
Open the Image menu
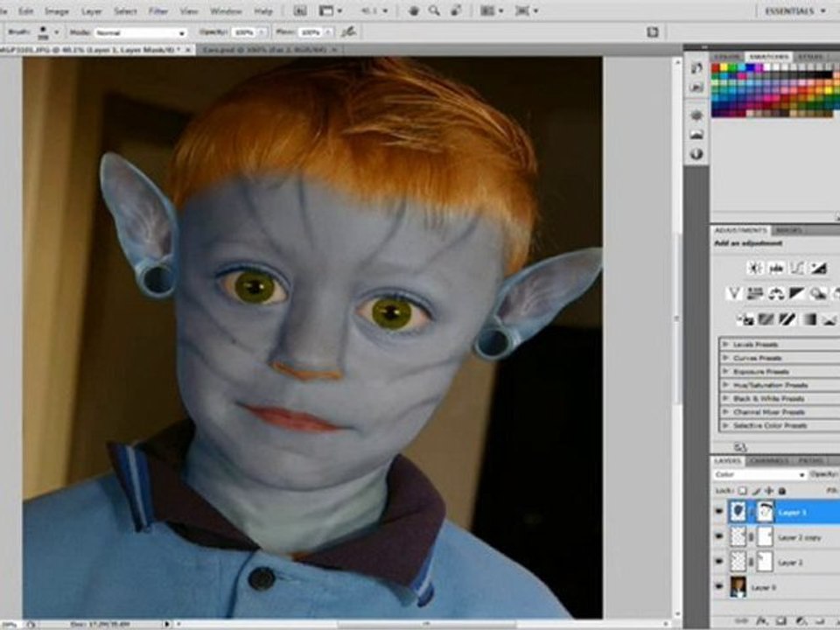click(x=56, y=11)
